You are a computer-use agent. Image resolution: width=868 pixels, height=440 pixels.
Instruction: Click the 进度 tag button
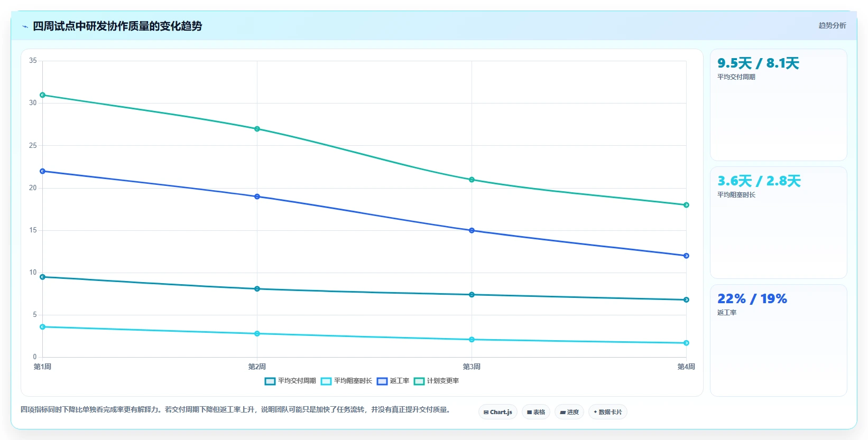coord(569,412)
